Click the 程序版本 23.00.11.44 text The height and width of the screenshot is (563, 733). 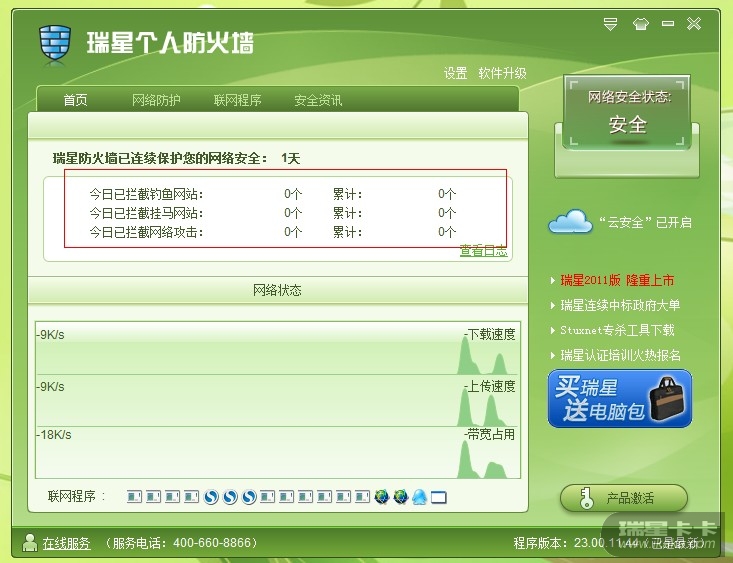(576, 543)
